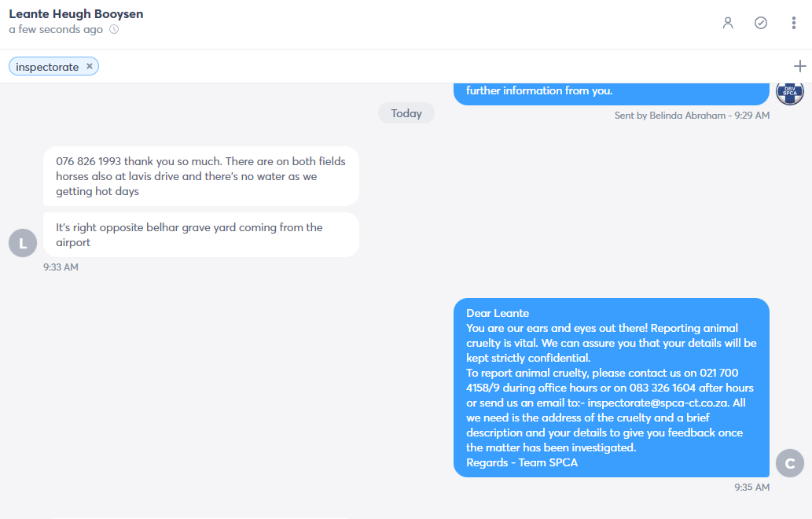The height and width of the screenshot is (519, 812).
Task: Click the Dear Leante reply bubble
Action: [611, 388]
